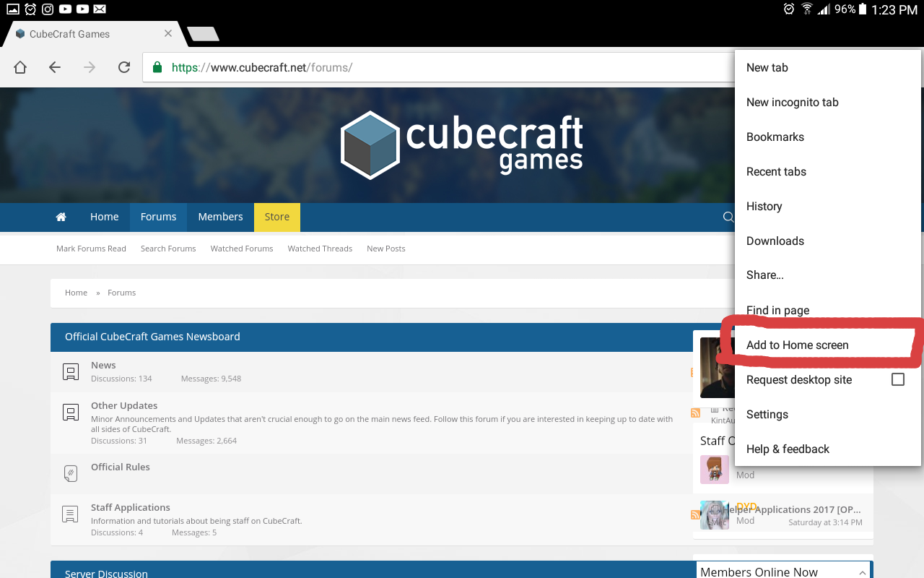Open the Members navbar tab
924x578 pixels.
point(220,217)
